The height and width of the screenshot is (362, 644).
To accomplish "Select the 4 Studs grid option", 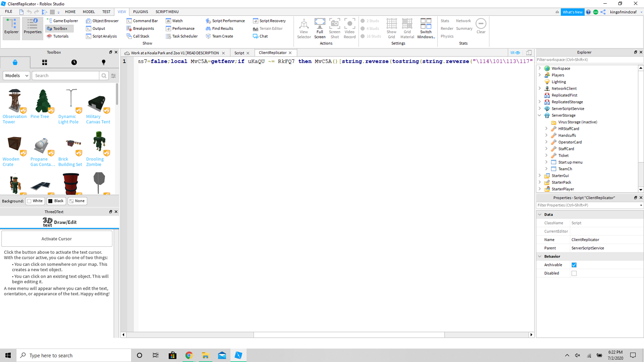I will [371, 28].
